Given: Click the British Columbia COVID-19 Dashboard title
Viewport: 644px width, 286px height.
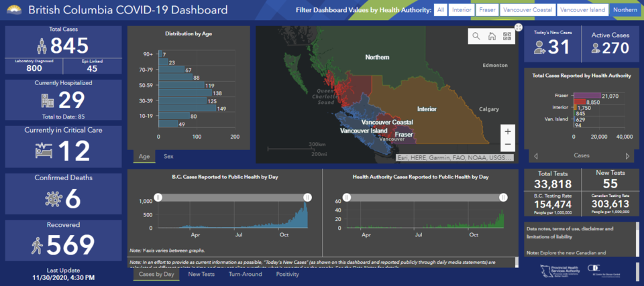Looking at the screenshot, I should point(127,9).
